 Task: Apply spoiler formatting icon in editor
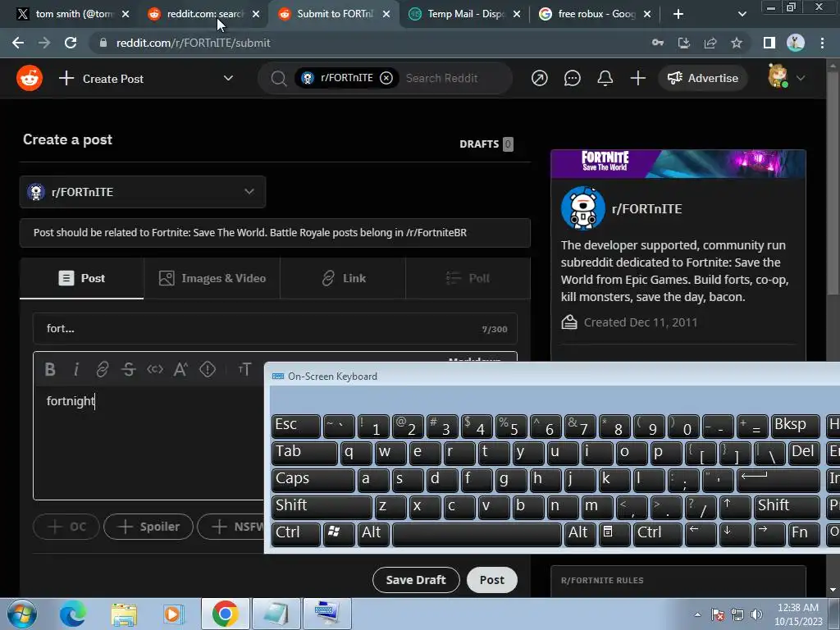(208, 369)
